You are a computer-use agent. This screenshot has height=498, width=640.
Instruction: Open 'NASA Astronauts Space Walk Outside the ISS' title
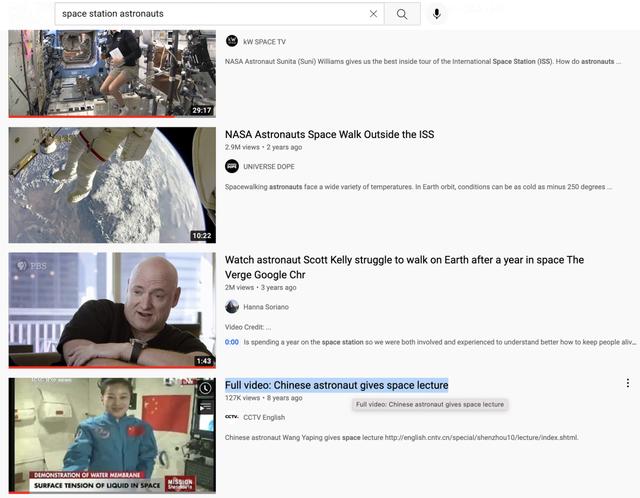(329, 134)
